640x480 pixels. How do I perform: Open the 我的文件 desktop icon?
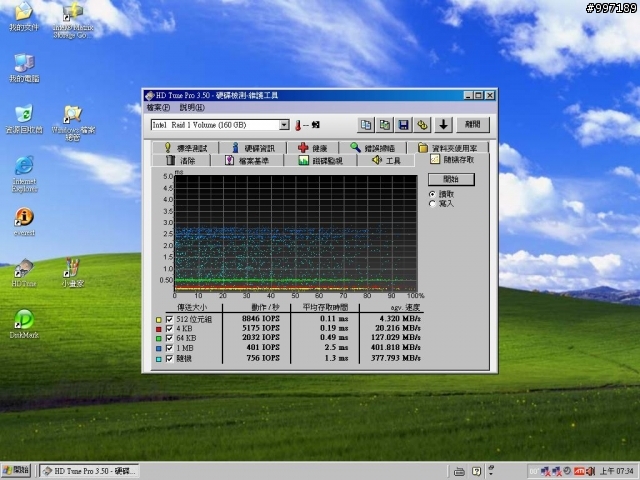pyautogui.click(x=24, y=16)
